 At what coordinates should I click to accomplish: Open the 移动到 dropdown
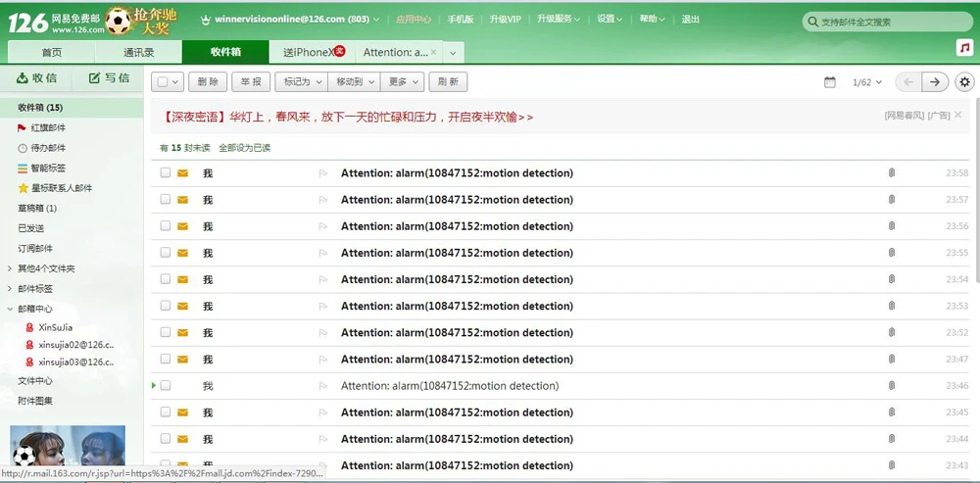354,82
